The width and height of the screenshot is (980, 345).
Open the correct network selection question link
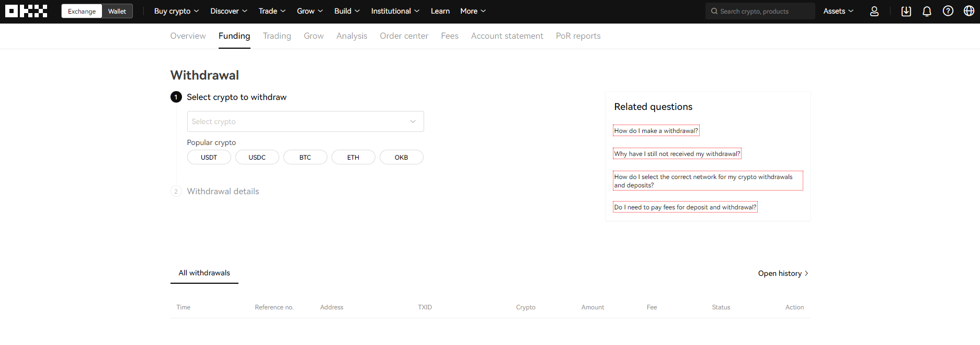coord(708,181)
